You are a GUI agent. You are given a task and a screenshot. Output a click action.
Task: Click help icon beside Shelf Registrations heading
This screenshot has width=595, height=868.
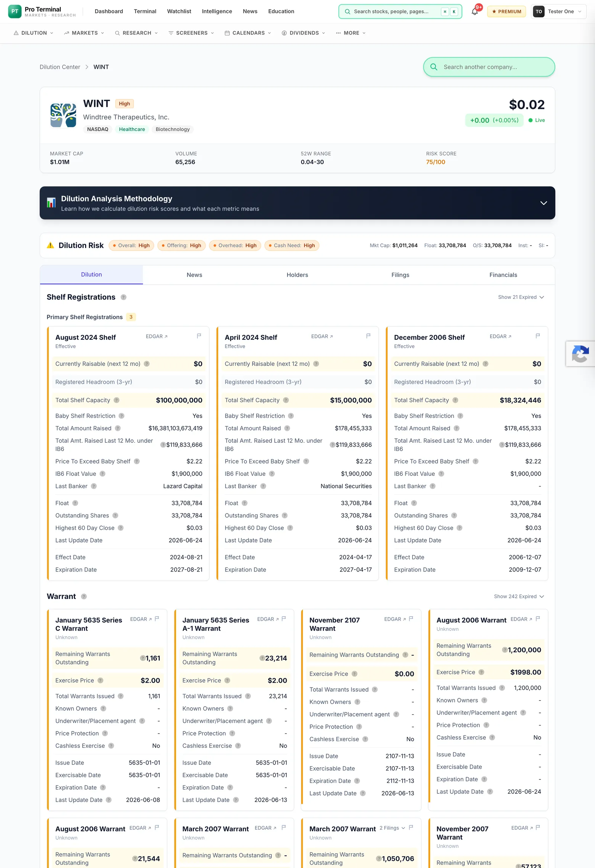[x=123, y=297]
